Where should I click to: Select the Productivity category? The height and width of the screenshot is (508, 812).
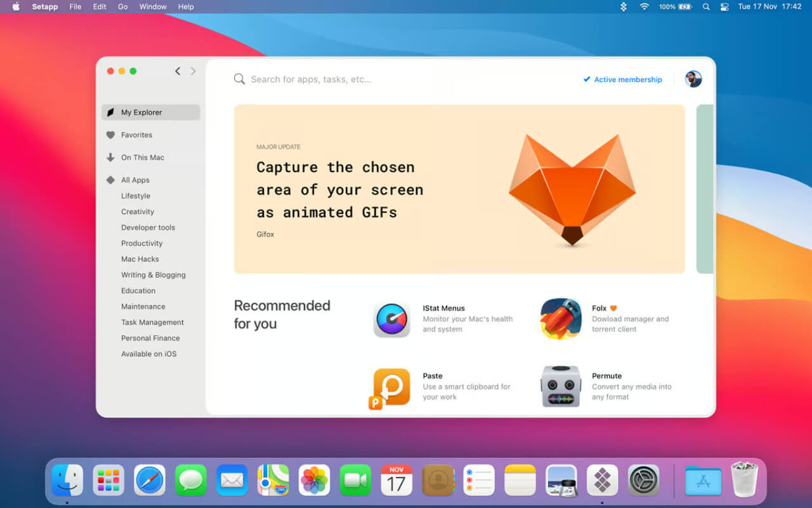pyautogui.click(x=141, y=244)
